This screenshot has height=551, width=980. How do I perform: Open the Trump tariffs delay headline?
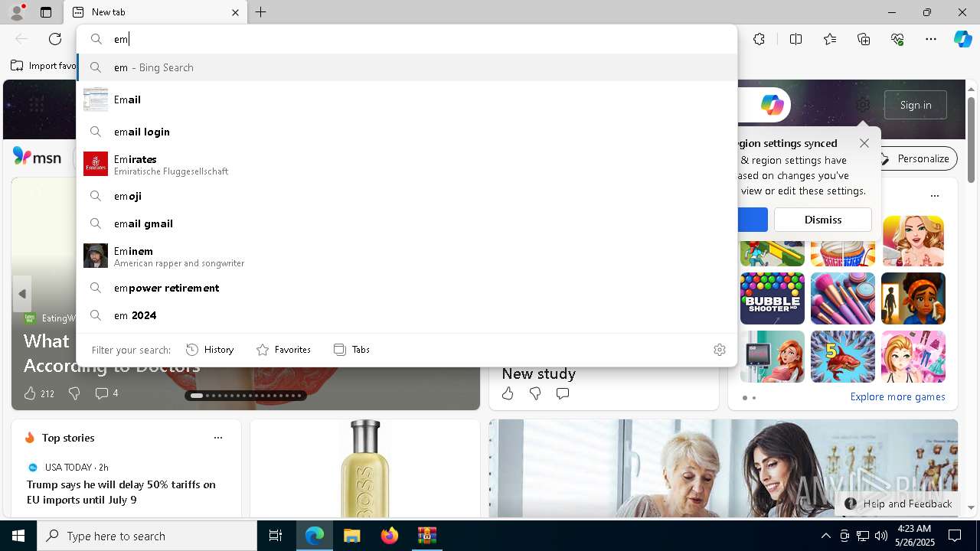point(121,492)
